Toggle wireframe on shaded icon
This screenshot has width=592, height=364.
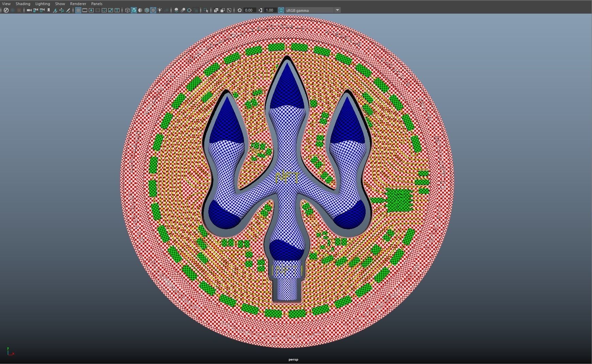pos(147,10)
